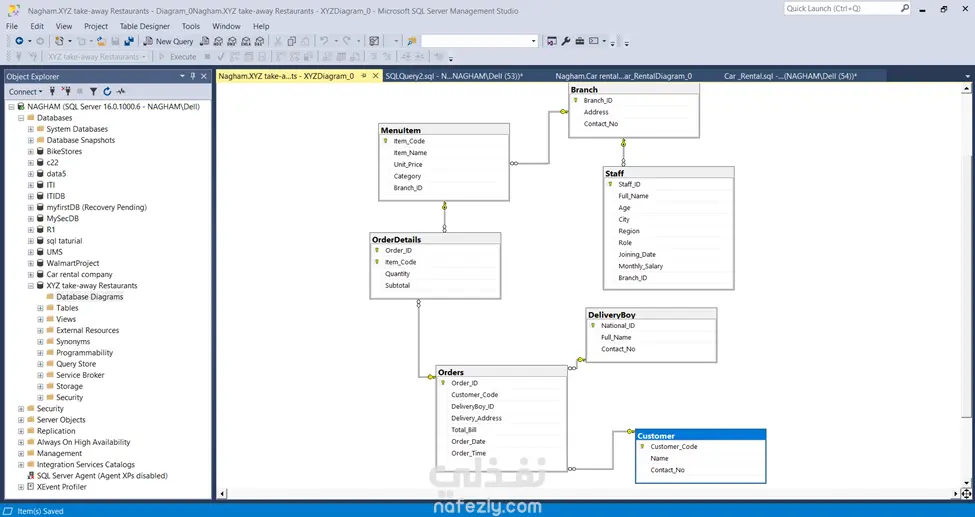
Task: Expand the BikeStores database node
Action: [31, 151]
